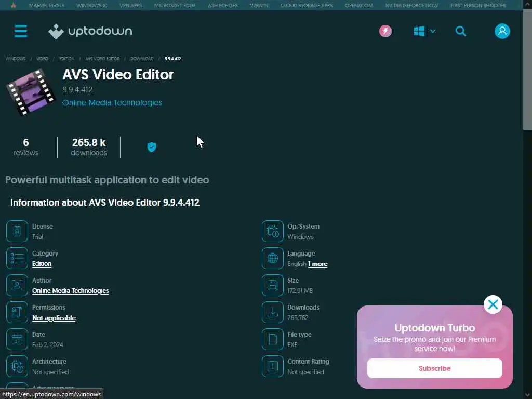The height and width of the screenshot is (399, 532).
Task: Click the Size disk icon
Action: click(272, 285)
